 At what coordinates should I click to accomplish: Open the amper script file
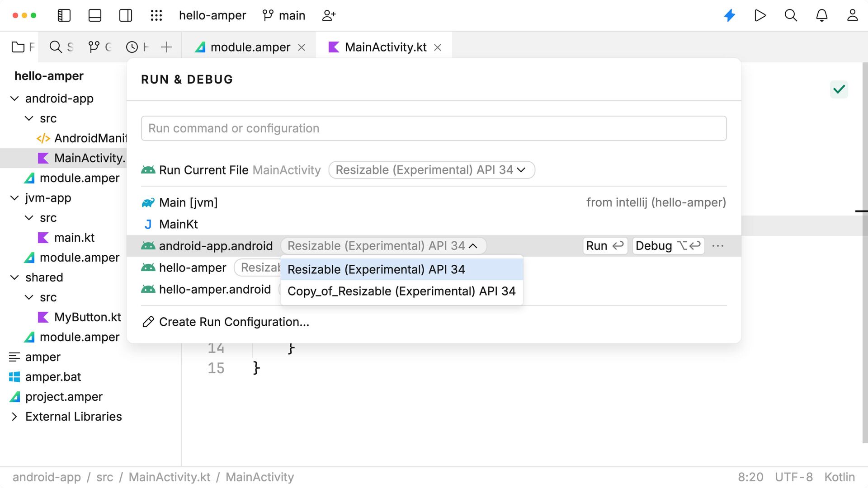35,357
